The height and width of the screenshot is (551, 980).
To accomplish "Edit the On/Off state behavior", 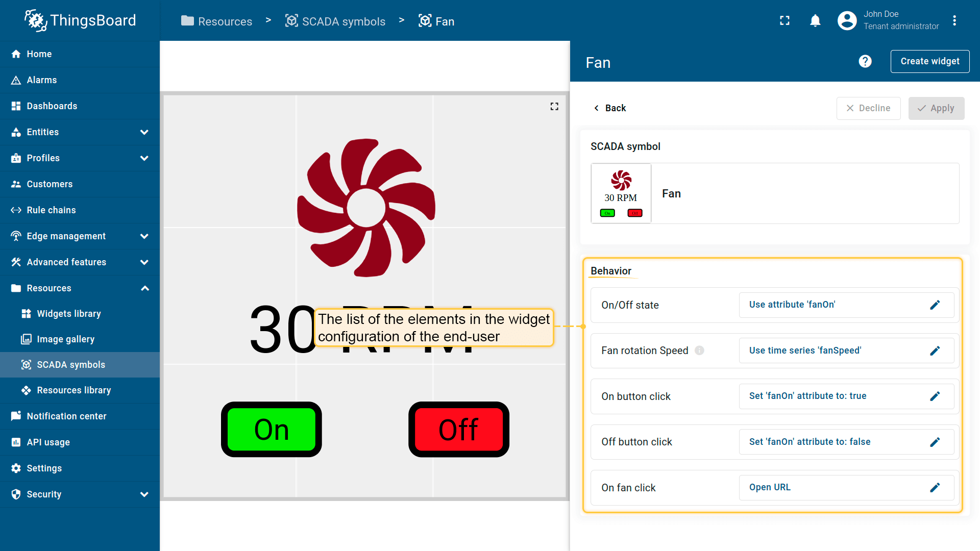I will (x=935, y=305).
